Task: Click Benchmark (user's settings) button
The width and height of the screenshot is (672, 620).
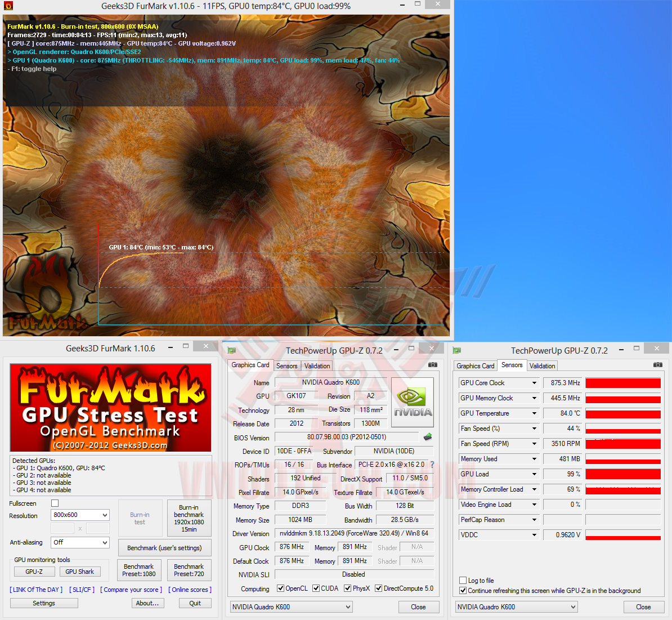Action: coord(164,548)
